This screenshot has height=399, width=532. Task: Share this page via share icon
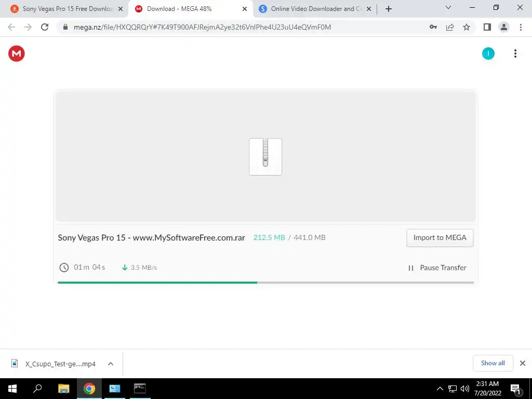(450, 27)
